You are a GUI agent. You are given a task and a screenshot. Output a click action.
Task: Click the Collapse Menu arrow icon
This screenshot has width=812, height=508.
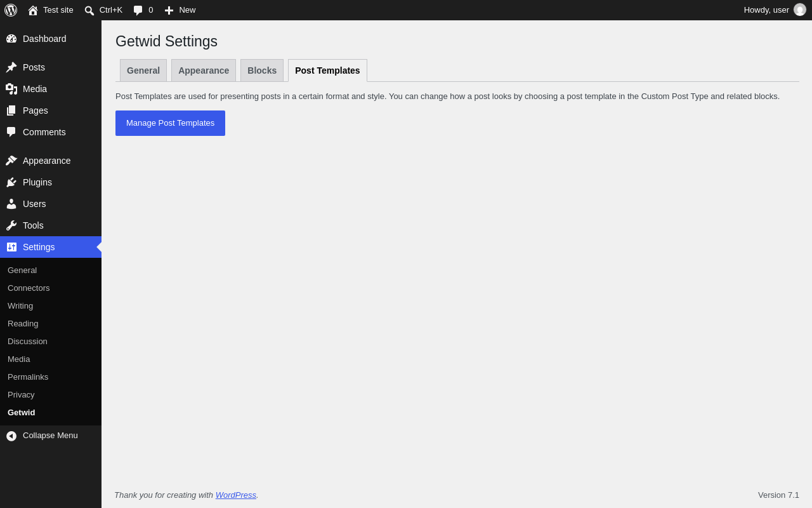(11, 436)
